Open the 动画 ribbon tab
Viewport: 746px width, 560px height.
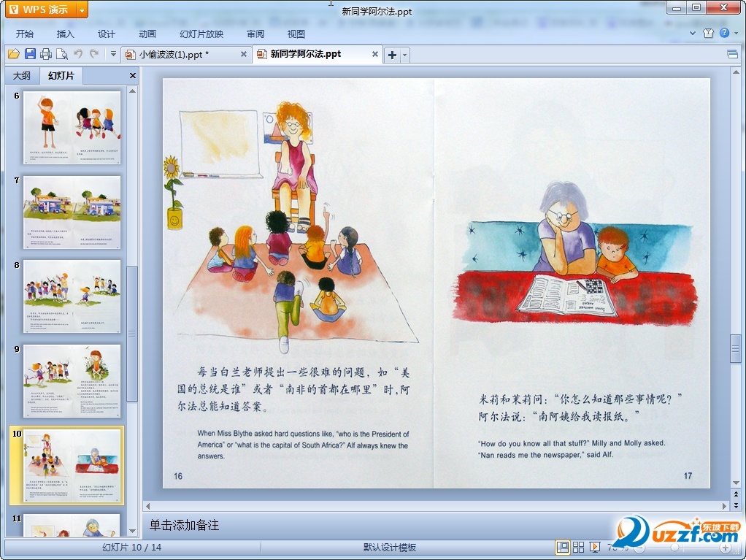click(x=147, y=34)
